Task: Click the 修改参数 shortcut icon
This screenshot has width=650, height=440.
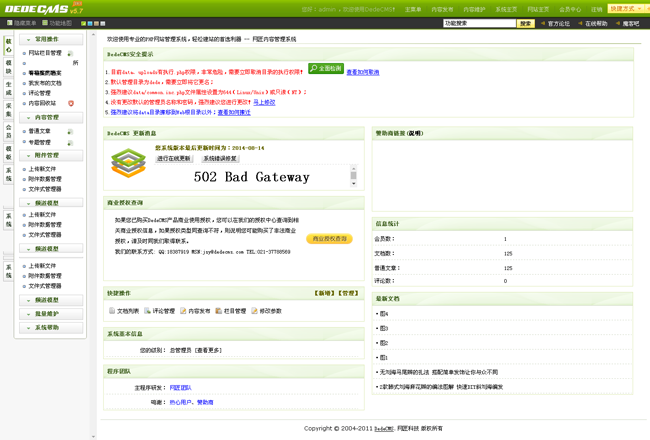Action: [254, 311]
